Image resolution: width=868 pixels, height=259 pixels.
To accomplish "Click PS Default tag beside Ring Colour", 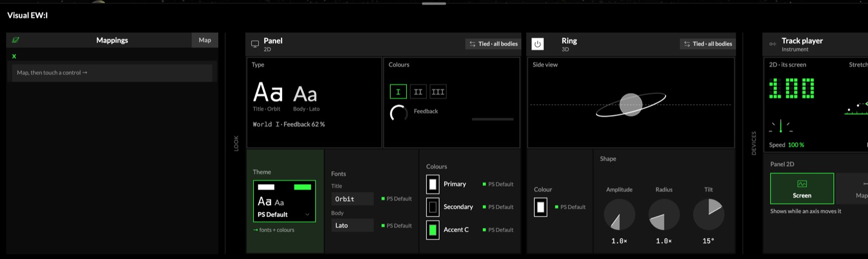I will (x=570, y=207).
